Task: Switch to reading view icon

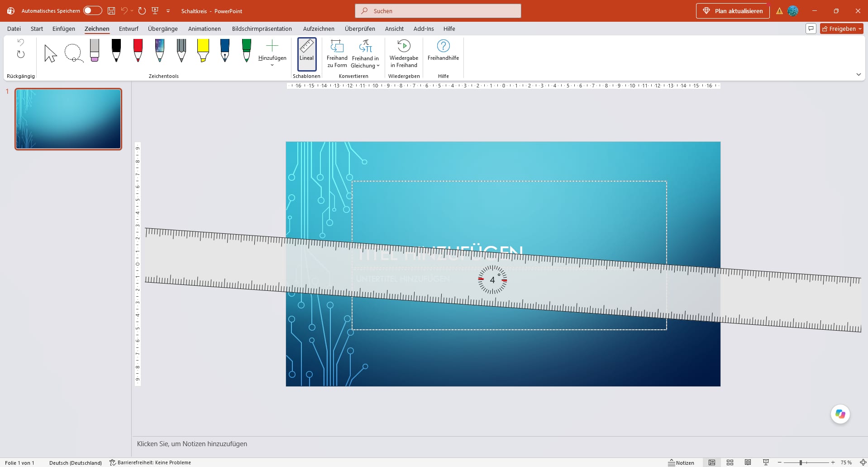Action: [x=748, y=462]
